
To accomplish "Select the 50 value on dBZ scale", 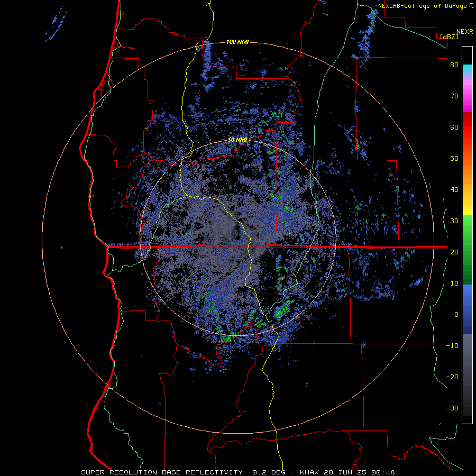I will click(x=454, y=159).
